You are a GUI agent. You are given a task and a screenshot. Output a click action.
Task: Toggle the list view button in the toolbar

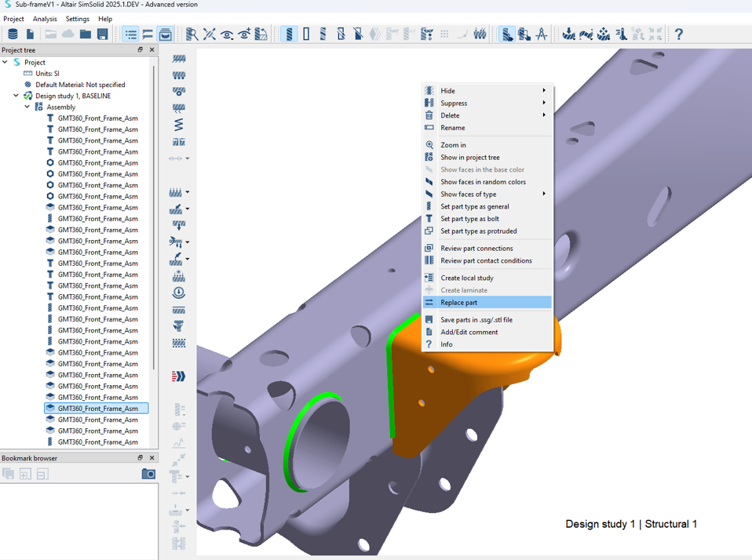point(130,35)
